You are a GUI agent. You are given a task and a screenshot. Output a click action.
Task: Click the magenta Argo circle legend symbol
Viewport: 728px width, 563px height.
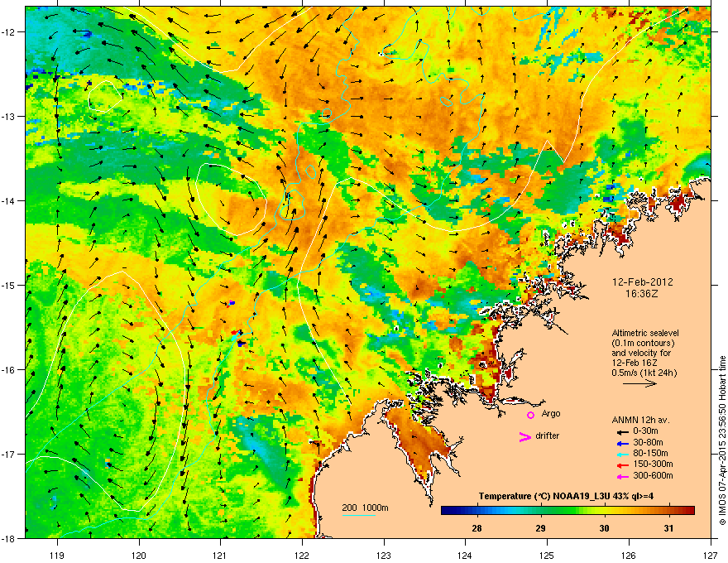(x=530, y=415)
